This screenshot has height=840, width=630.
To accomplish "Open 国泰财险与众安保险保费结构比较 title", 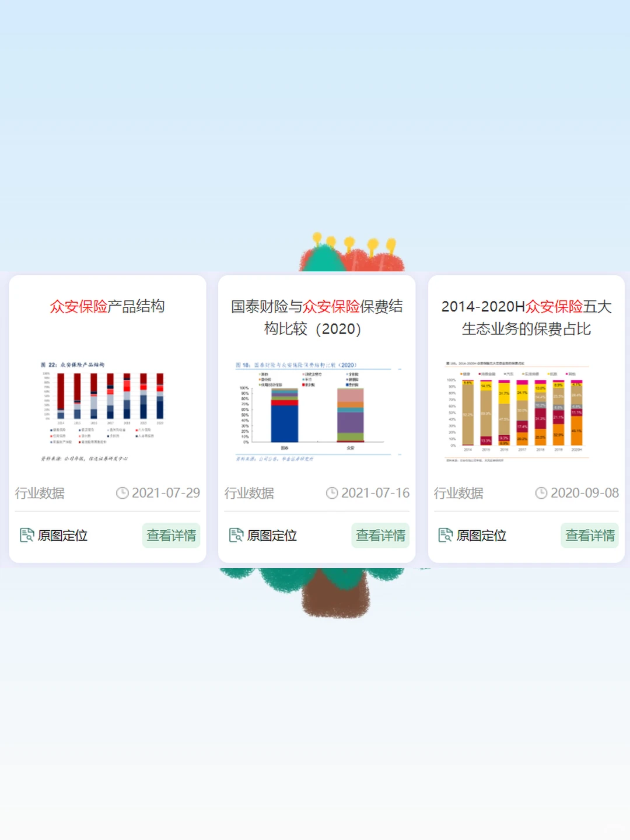I will (x=317, y=317).
